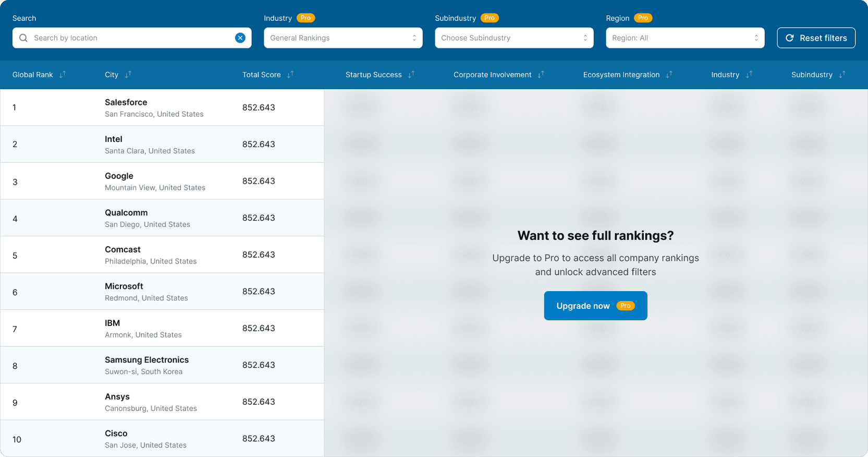Viewport: 868px width, 457px height.
Task: Click the Pro badge next to Region label
Action: 643,18
